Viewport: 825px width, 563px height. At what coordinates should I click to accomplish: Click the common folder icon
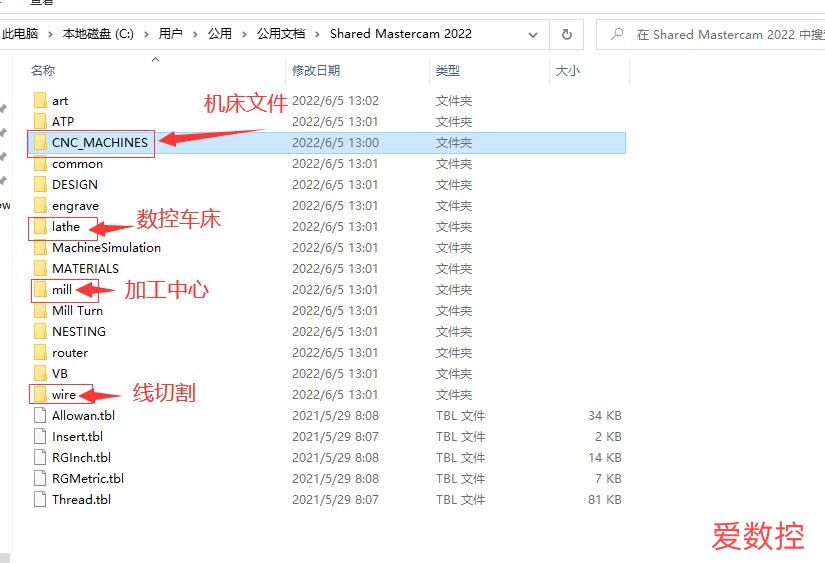click(40, 164)
